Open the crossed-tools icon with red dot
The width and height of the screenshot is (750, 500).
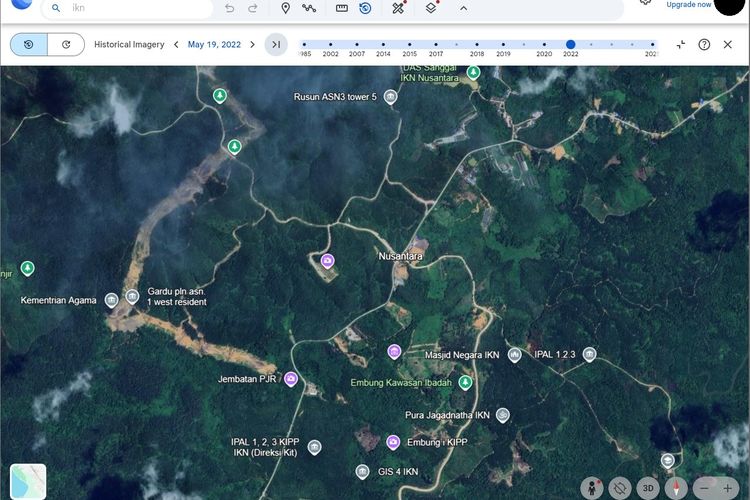pos(398,8)
